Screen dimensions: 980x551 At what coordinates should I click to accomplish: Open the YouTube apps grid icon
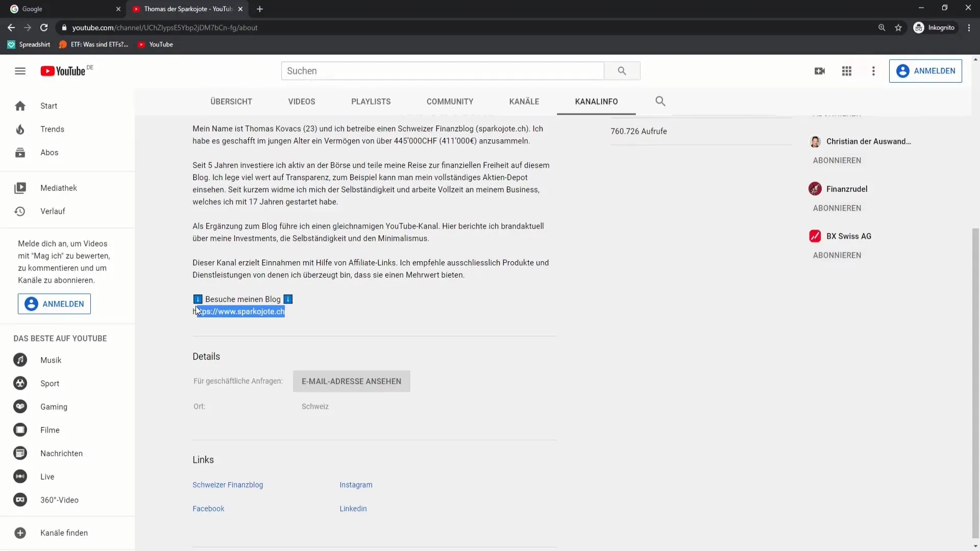pos(847,71)
